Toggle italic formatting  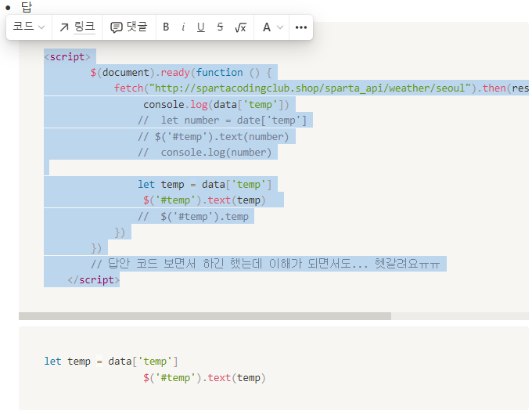pyautogui.click(x=183, y=27)
